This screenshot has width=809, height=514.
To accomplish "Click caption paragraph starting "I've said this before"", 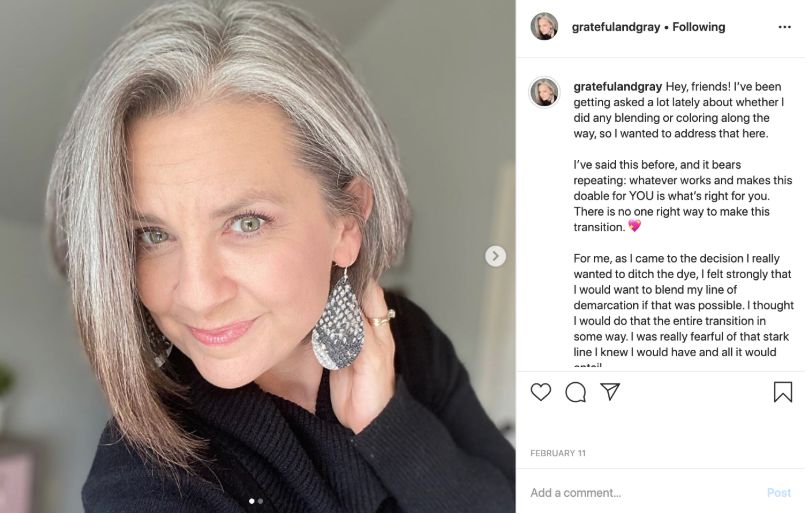I will pos(683,195).
